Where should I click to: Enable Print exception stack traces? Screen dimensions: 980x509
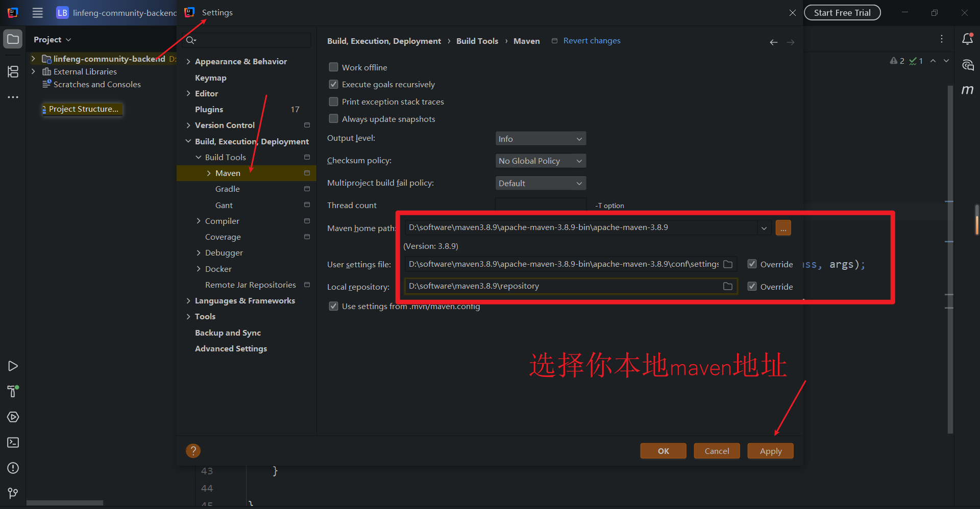click(333, 101)
